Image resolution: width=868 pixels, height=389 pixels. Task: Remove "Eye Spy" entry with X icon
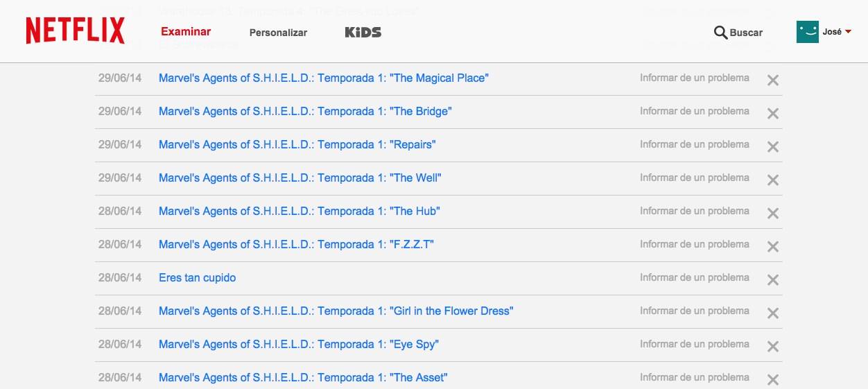coord(773,347)
